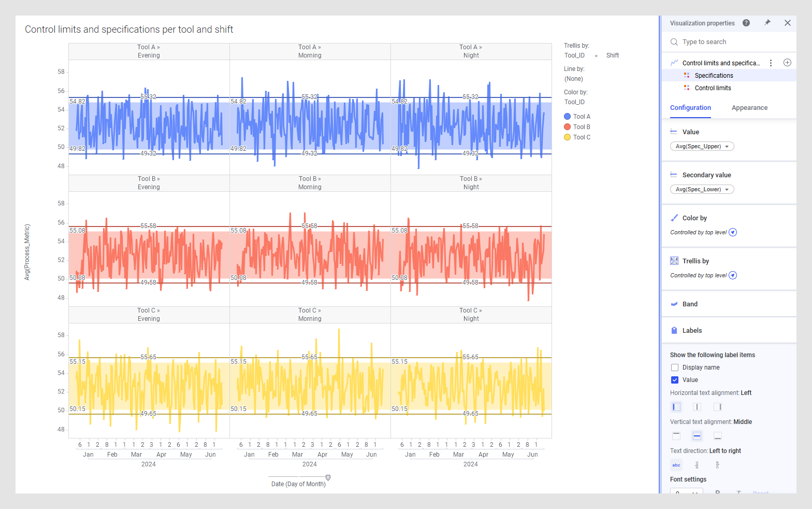Click the Date (Day of Month) axis selector

(298, 484)
